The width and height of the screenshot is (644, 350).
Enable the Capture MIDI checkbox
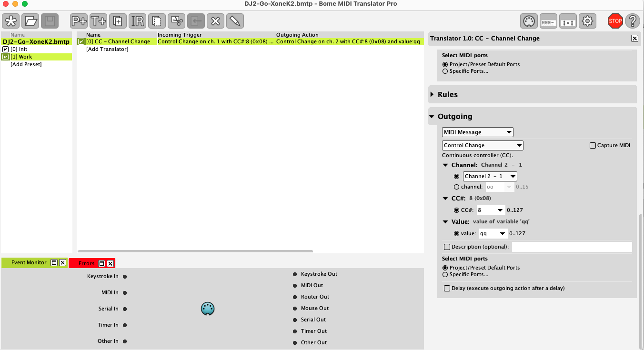(x=593, y=145)
